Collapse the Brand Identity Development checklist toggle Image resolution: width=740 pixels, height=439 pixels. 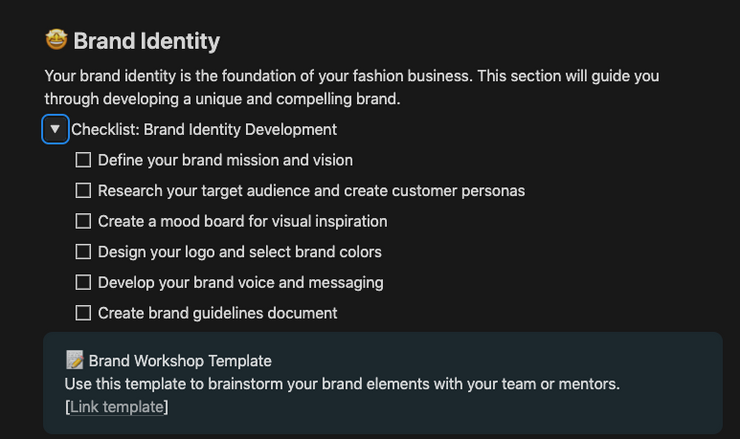pyautogui.click(x=55, y=129)
